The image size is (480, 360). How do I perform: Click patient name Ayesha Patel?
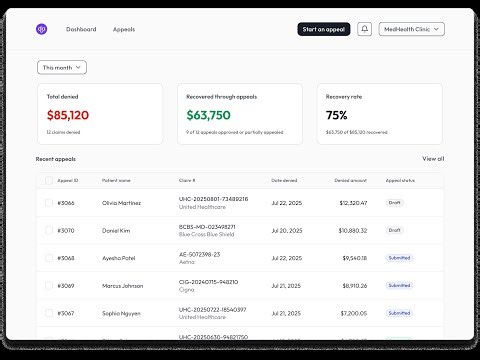(x=119, y=258)
